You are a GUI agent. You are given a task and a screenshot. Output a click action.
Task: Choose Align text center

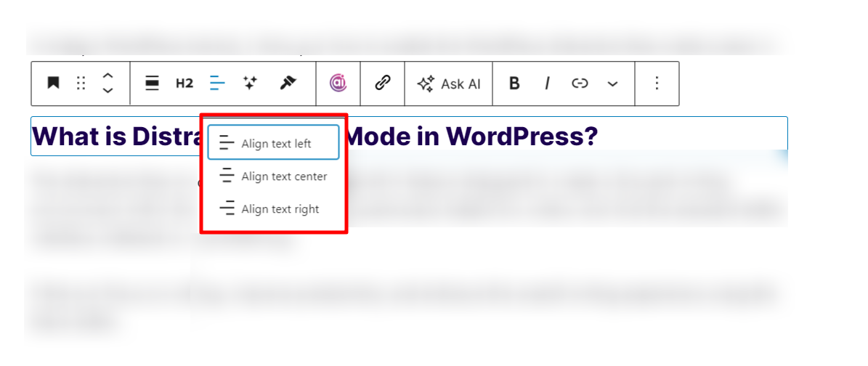(x=273, y=176)
